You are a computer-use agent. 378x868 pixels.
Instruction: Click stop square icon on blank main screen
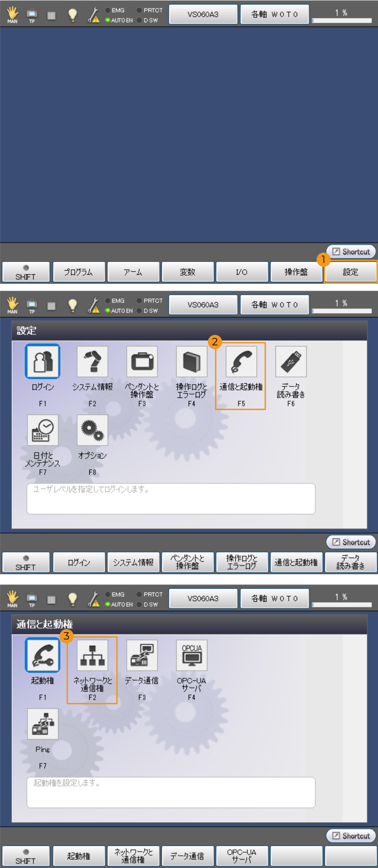pos(52,16)
